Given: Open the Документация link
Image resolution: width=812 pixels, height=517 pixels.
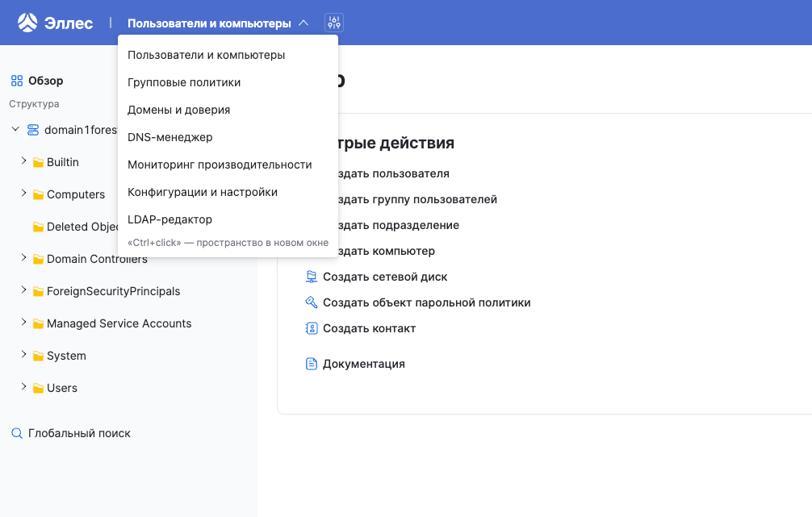Looking at the screenshot, I should (x=363, y=364).
